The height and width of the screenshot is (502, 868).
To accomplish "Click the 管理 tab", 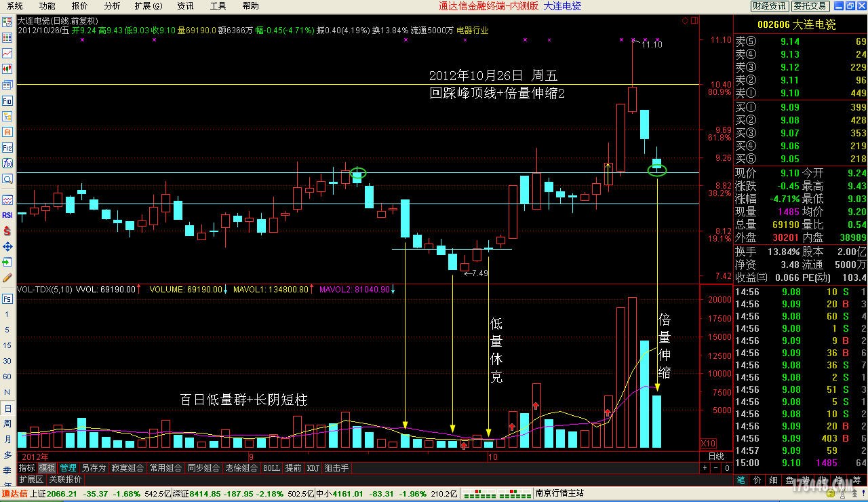I will (68, 468).
